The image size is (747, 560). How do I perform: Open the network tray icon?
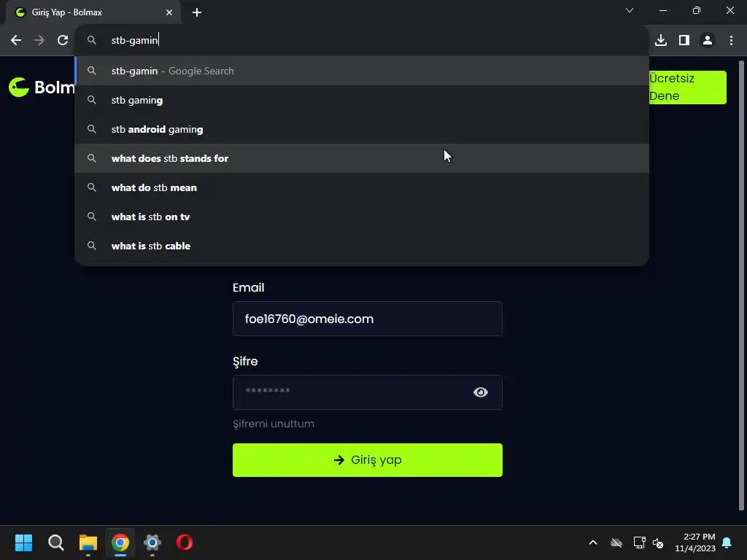coord(639,542)
